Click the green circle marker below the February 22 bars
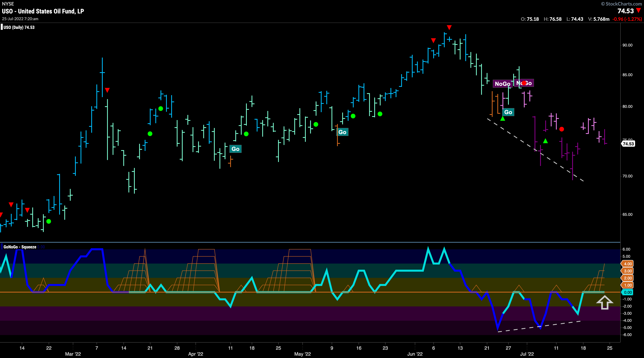 (x=49, y=221)
